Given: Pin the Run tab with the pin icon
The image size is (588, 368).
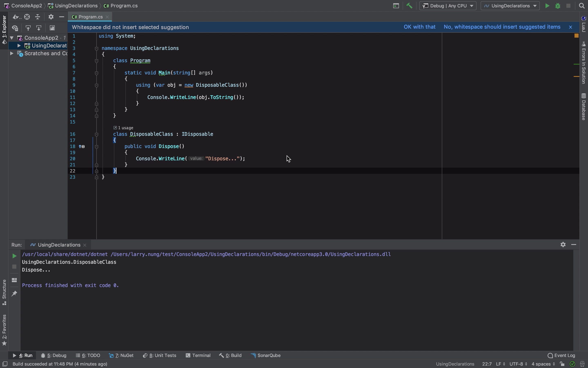Looking at the screenshot, I should pos(14,294).
